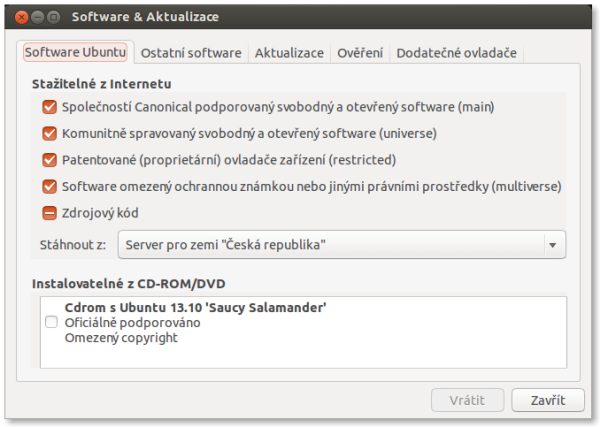The image size is (600, 427).
Task: Click the arrow on the Česká republika dropdown
Action: click(551, 245)
